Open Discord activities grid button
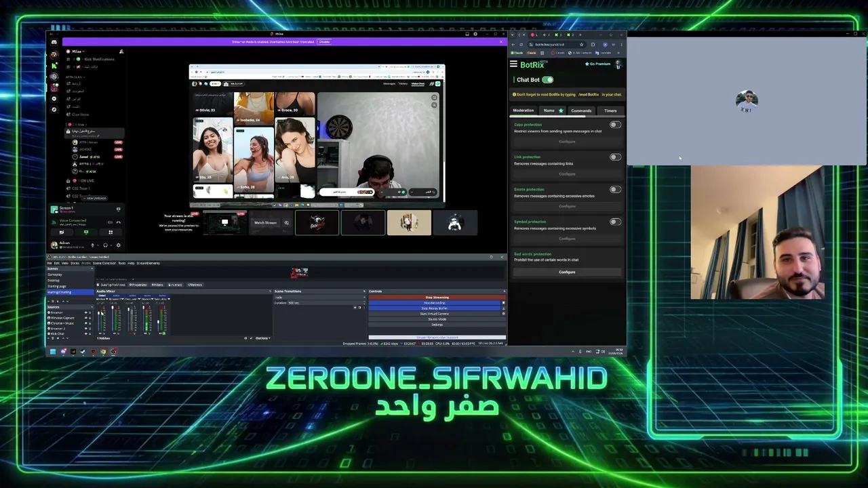 [x=111, y=232]
